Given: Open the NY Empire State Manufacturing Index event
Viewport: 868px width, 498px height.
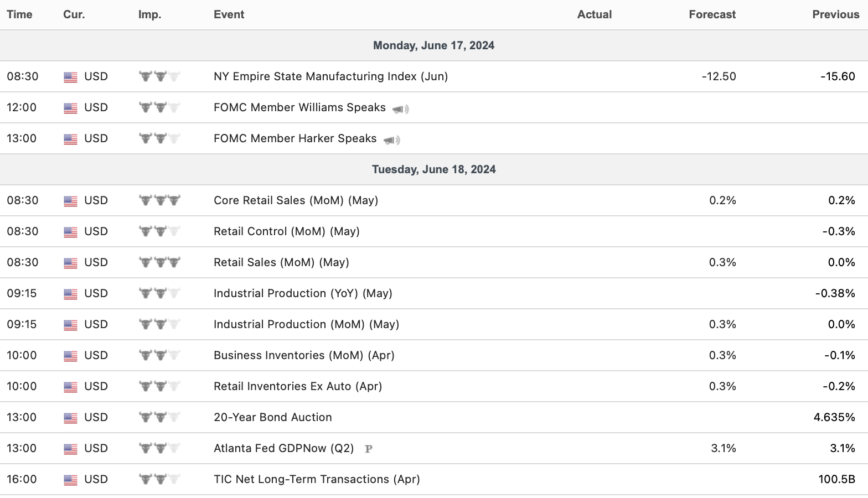Looking at the screenshot, I should coord(330,76).
